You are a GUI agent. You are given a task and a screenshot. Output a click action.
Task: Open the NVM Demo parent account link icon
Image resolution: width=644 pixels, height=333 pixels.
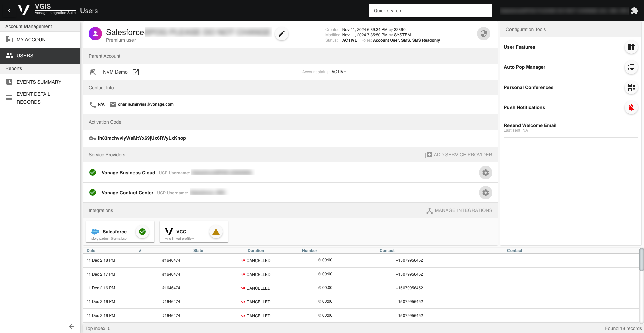[136, 72]
